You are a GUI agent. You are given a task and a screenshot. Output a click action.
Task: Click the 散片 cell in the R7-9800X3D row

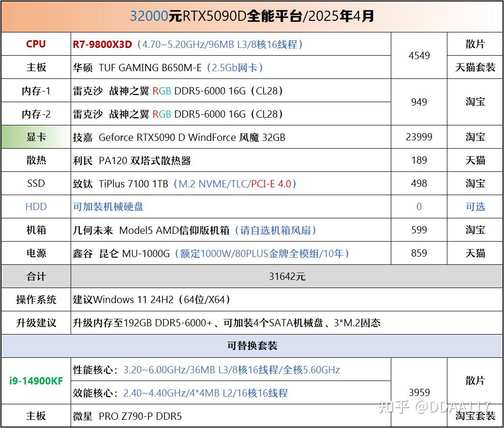pyautogui.click(x=475, y=44)
